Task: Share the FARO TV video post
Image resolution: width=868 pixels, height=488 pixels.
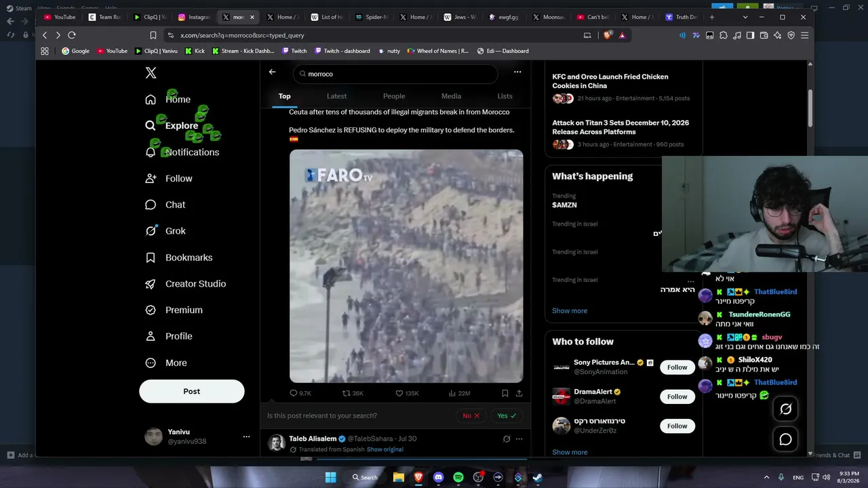Action: click(519, 393)
